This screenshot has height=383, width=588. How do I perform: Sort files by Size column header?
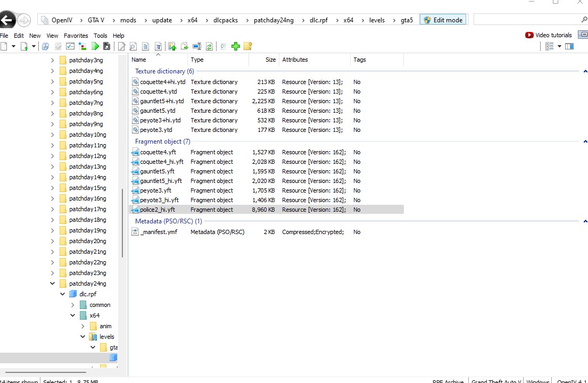click(263, 60)
